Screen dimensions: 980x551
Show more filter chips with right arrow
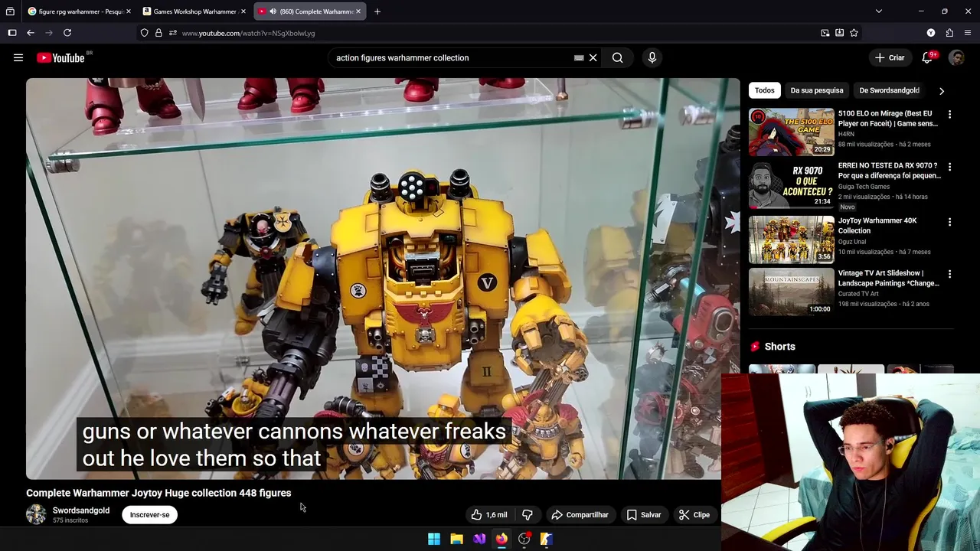pyautogui.click(x=942, y=90)
